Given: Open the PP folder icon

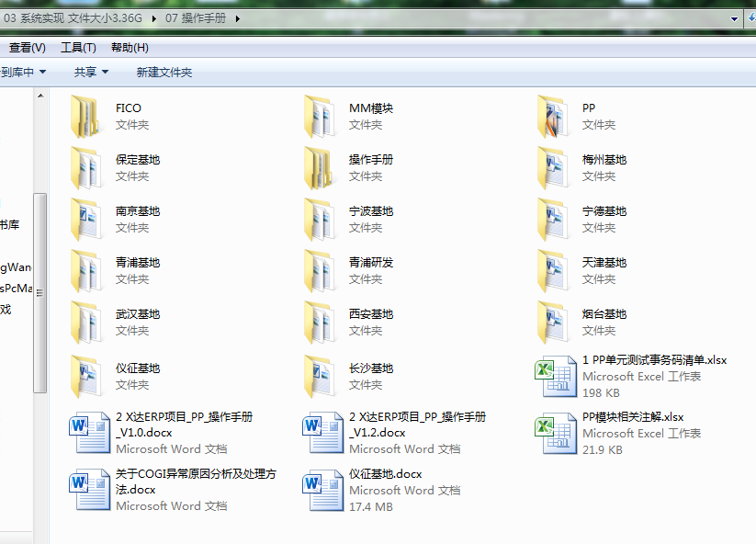Looking at the screenshot, I should [551, 117].
